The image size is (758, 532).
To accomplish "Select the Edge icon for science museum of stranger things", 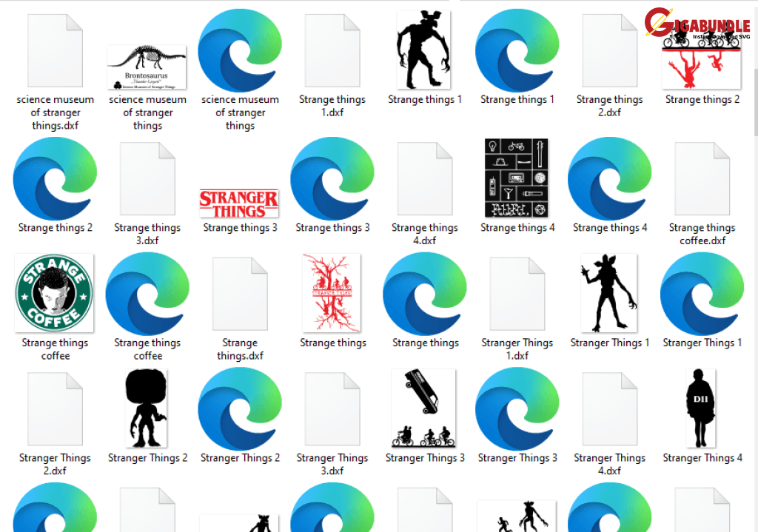I will point(240,50).
